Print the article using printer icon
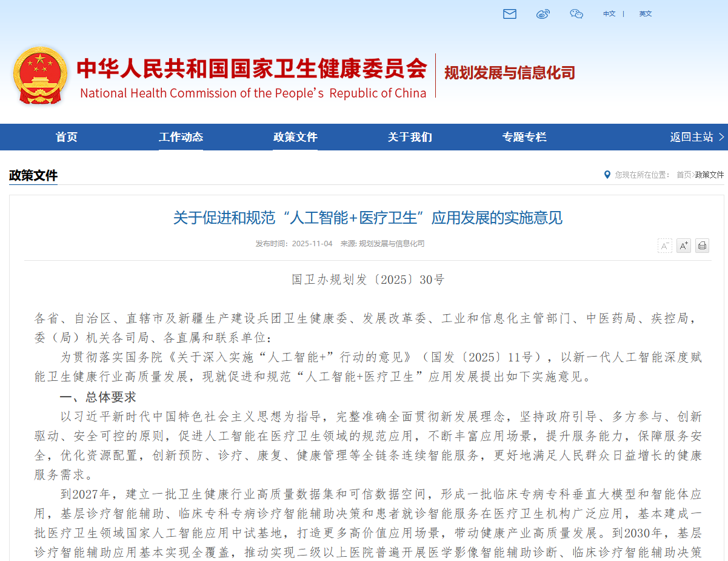The image size is (728, 561). click(702, 246)
